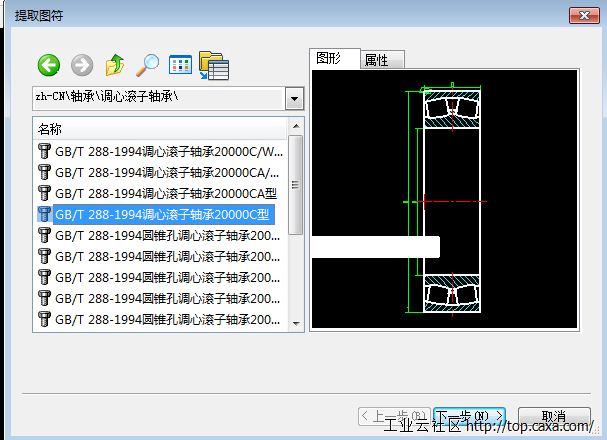The height and width of the screenshot is (440, 607).
Task: Go up one folder level icon
Action: click(115, 65)
